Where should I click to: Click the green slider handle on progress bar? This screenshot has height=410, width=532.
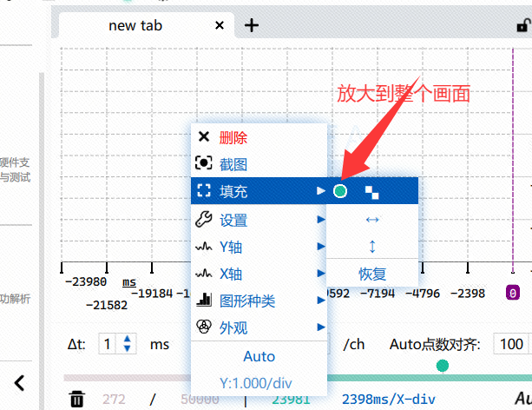442,366
